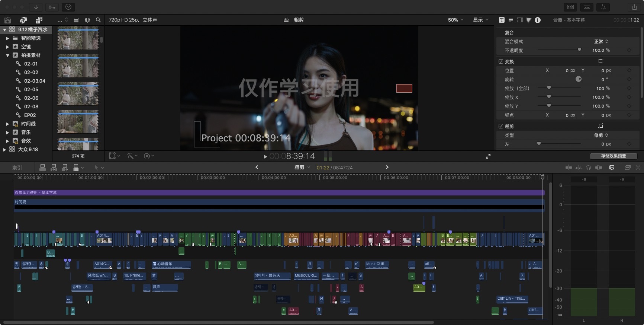
Task: Expand the 时间线 folder in the sidebar
Action: (7, 124)
